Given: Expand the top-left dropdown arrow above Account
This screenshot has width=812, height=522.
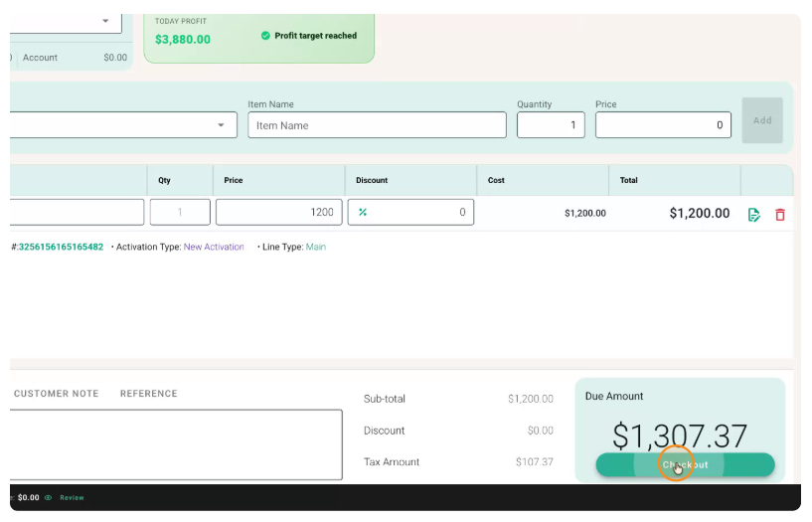Looking at the screenshot, I should [x=105, y=21].
